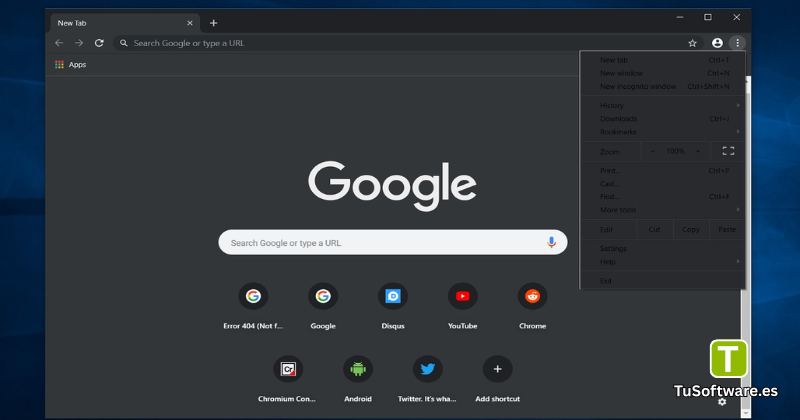Screen dimensions: 800x420
Task: Expand the More tools submenu
Action: 662,210
